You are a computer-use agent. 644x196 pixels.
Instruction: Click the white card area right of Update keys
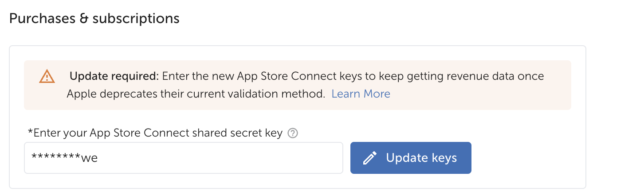(x=528, y=158)
